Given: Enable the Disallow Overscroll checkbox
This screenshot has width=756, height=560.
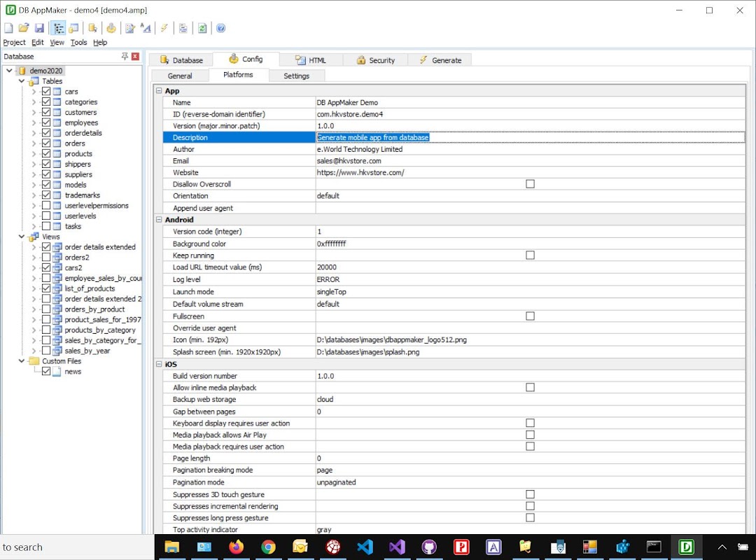Looking at the screenshot, I should tap(530, 184).
